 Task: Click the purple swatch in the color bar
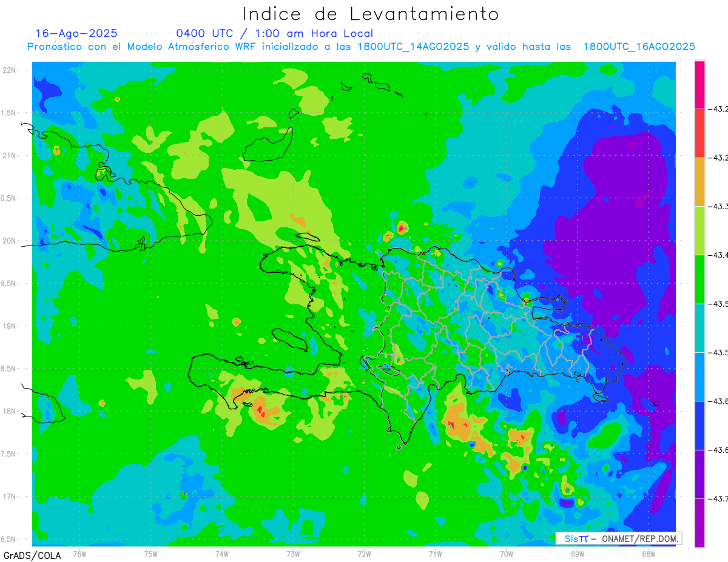click(x=699, y=474)
